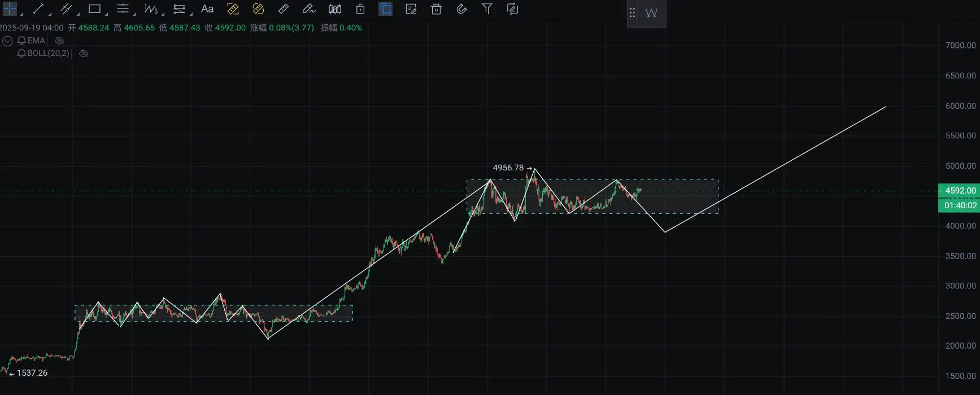
Task: Select the trend line drawing tool
Action: [x=38, y=8]
